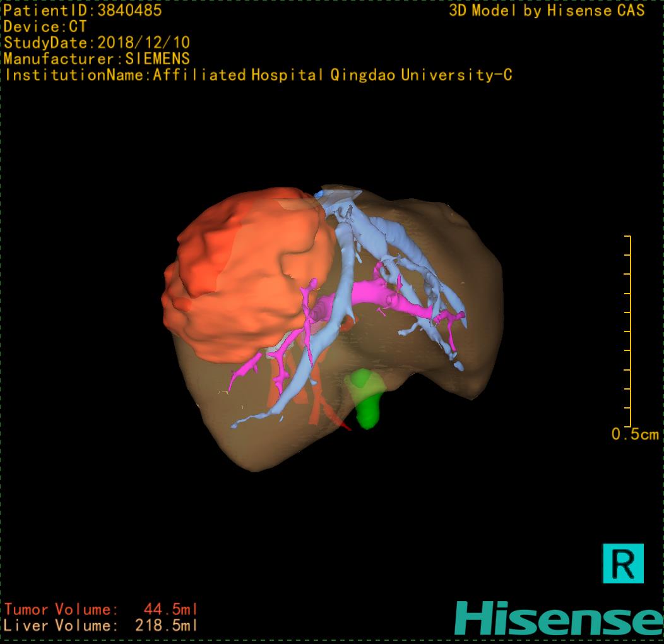The height and width of the screenshot is (644, 664).
Task: Click the 3D Model by Hisense CAS text
Action: 547,10
